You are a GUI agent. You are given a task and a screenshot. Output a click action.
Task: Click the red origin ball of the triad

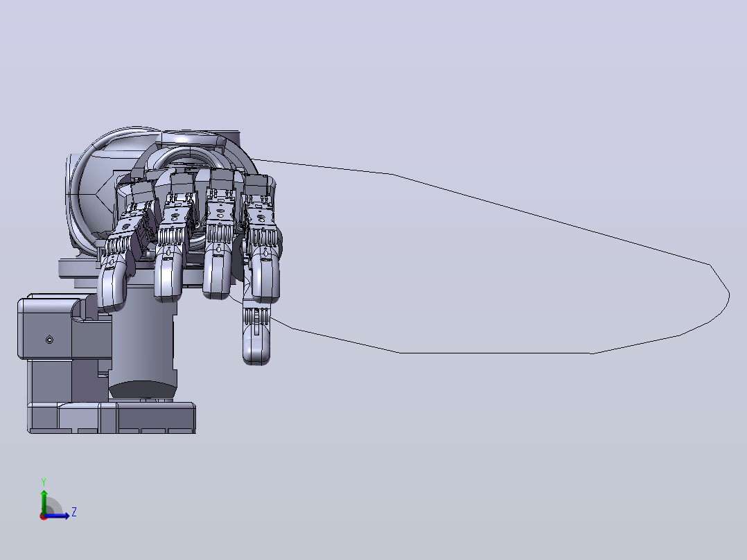[43, 517]
